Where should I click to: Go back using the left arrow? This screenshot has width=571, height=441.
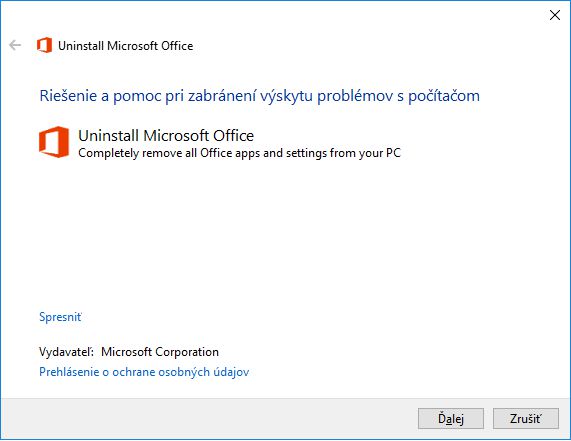[15, 45]
